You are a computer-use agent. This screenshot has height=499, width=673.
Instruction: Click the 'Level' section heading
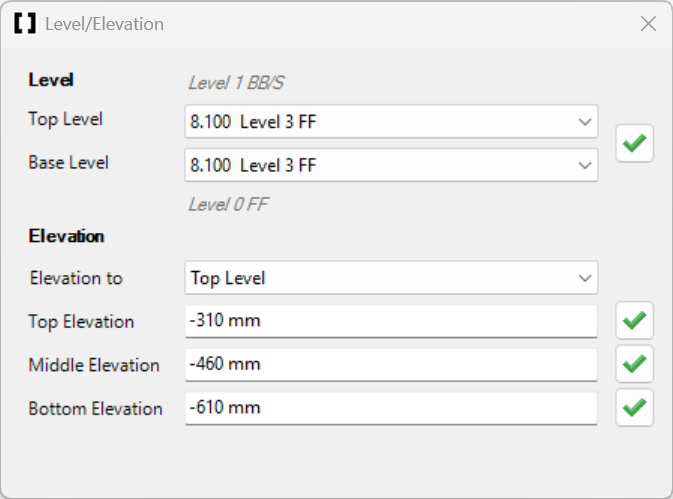[x=51, y=80]
